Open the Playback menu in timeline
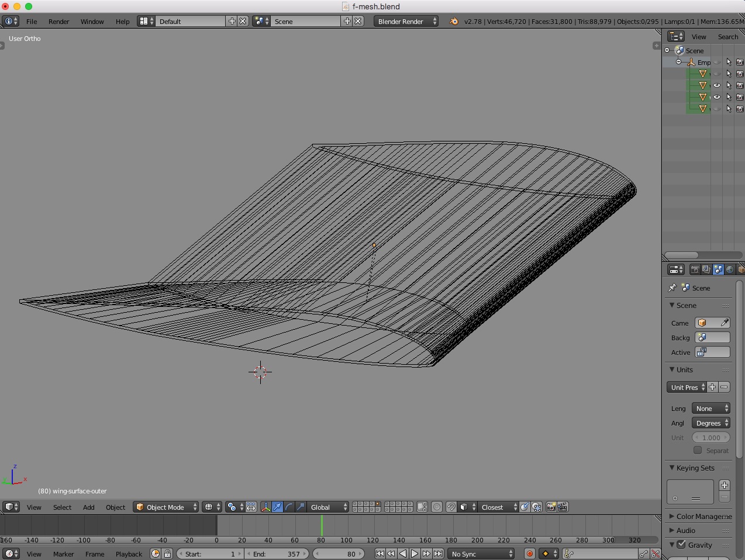The width and height of the screenshot is (745, 560). pyautogui.click(x=129, y=554)
